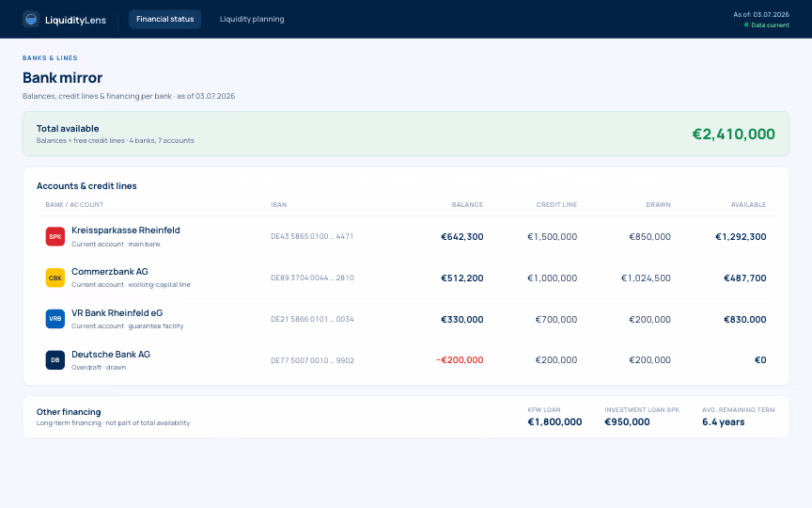Image resolution: width=812 pixels, height=508 pixels.
Task: Click the Total available heading
Action: coord(68,129)
